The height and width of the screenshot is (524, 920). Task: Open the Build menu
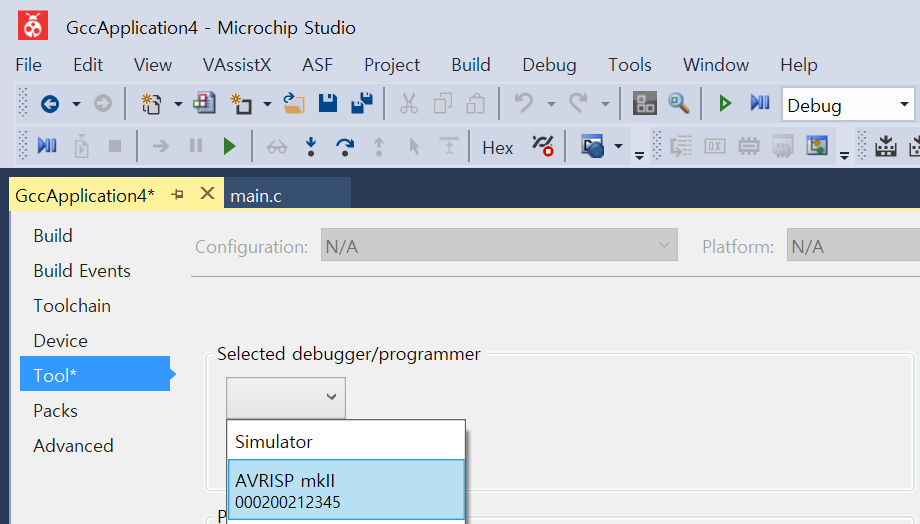tap(471, 65)
